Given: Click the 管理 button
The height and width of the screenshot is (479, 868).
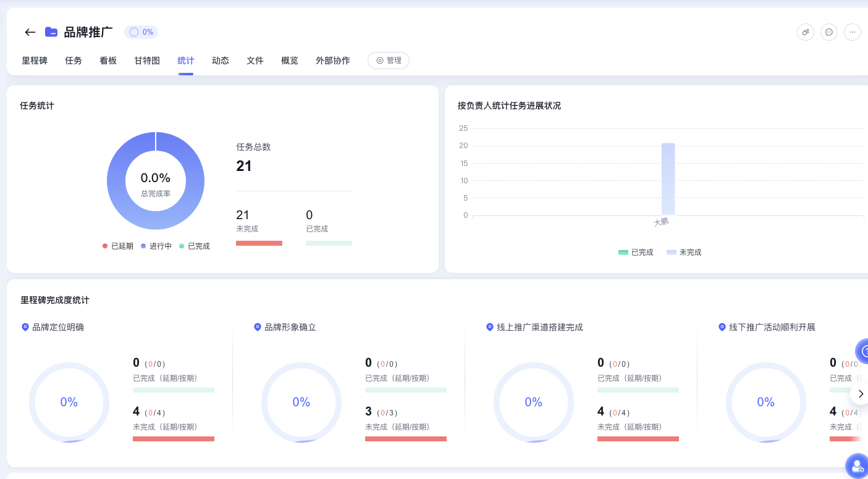Looking at the screenshot, I should click(x=389, y=60).
